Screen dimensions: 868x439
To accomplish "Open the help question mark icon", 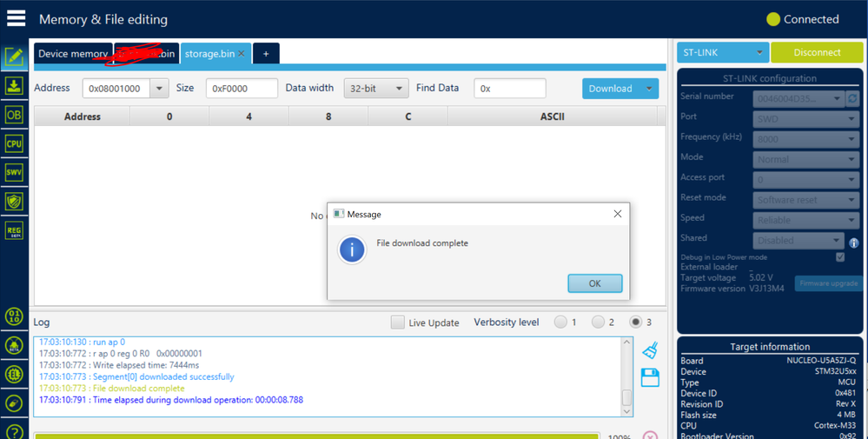I will pos(14,431).
